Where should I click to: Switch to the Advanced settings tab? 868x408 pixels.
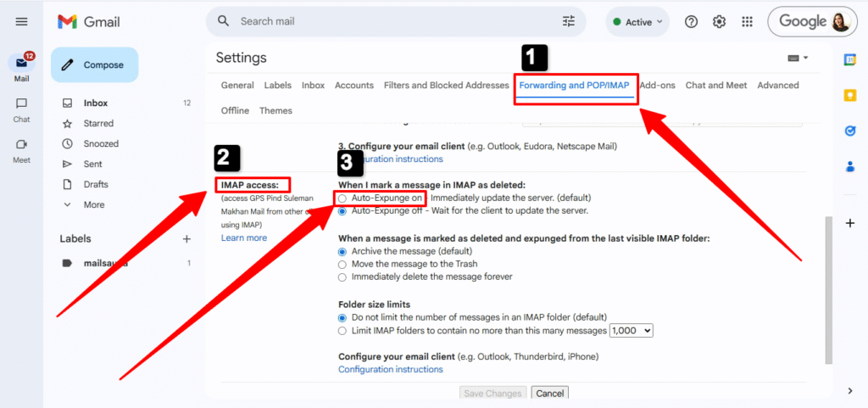click(777, 86)
